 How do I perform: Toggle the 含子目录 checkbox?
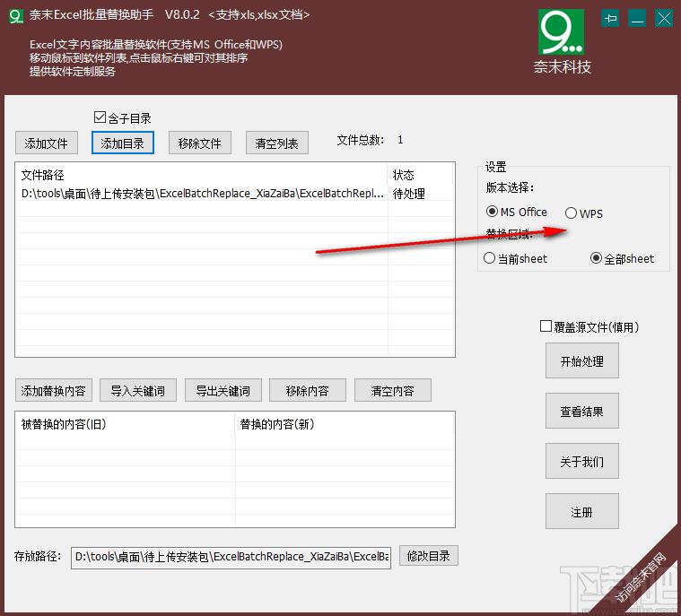point(100,117)
